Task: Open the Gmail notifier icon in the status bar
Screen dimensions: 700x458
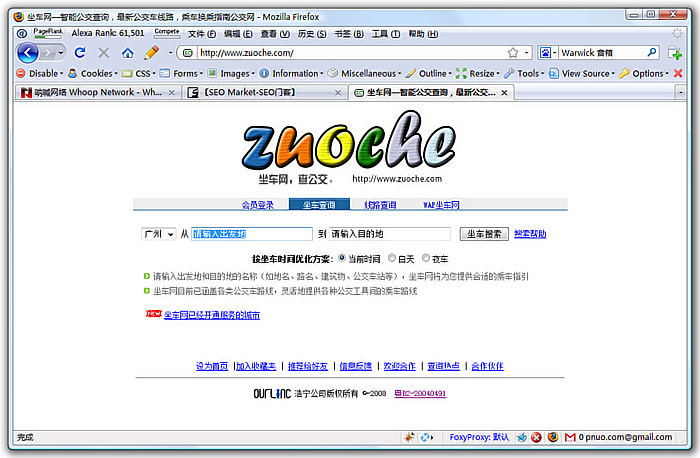Action: 570,437
